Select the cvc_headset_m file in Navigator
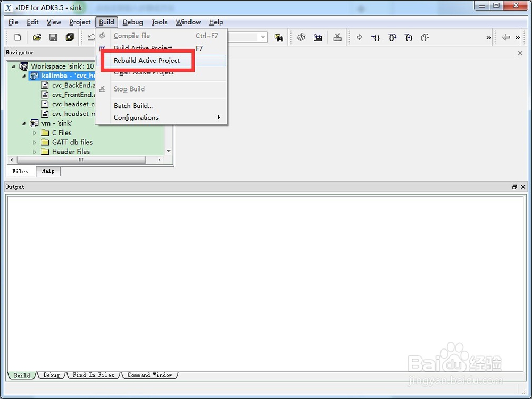The image size is (532, 399). [x=69, y=114]
